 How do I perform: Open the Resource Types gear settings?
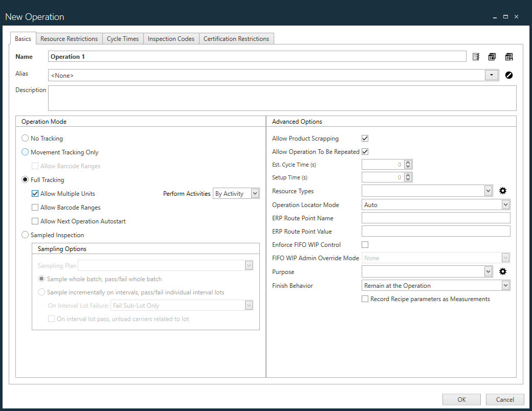click(x=502, y=190)
